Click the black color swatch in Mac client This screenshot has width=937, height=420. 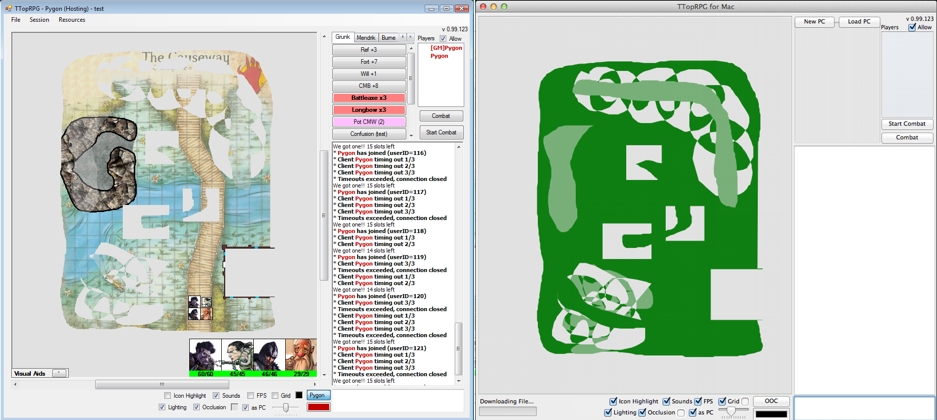coord(771,413)
